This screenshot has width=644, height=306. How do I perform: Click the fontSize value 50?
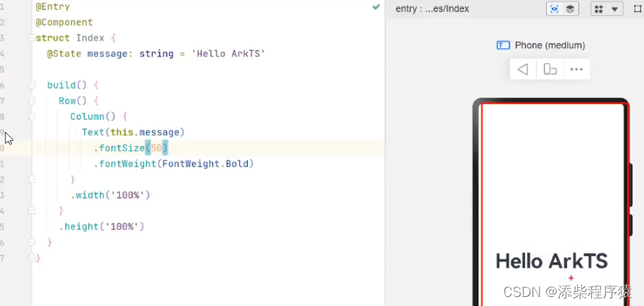click(x=157, y=148)
